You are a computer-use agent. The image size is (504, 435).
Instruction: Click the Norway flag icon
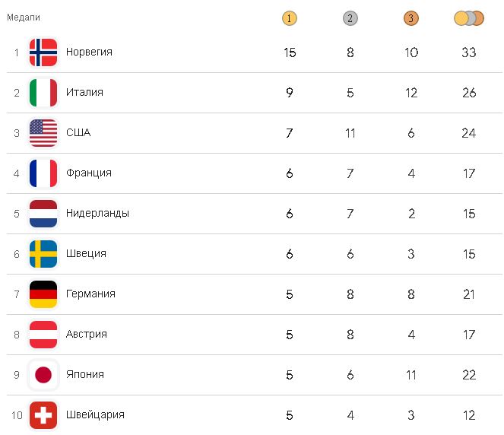point(43,52)
